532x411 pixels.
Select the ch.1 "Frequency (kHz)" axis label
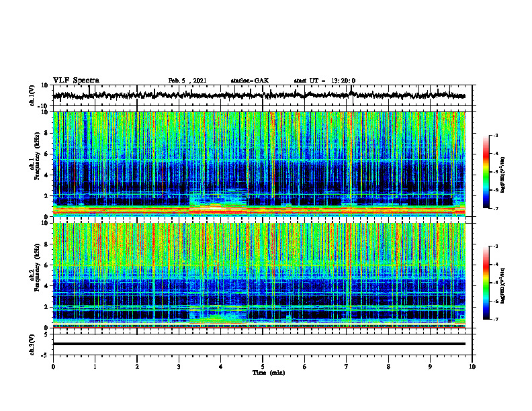[x=37, y=156]
